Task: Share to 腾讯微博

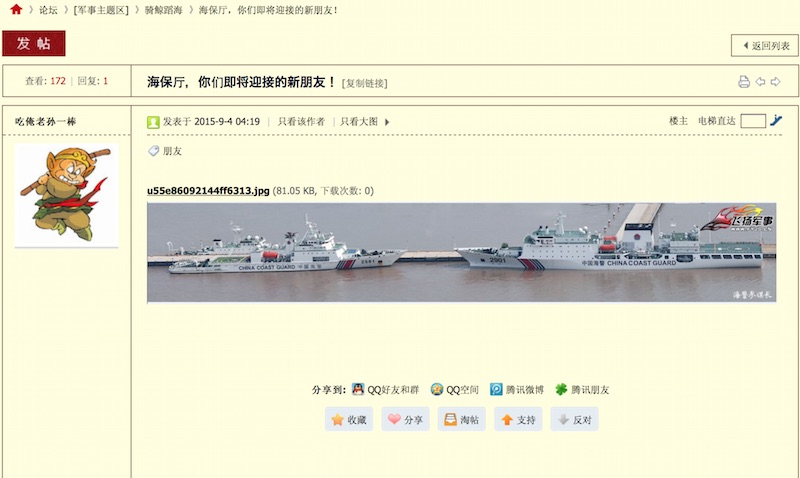Action: pyautogui.click(x=517, y=390)
